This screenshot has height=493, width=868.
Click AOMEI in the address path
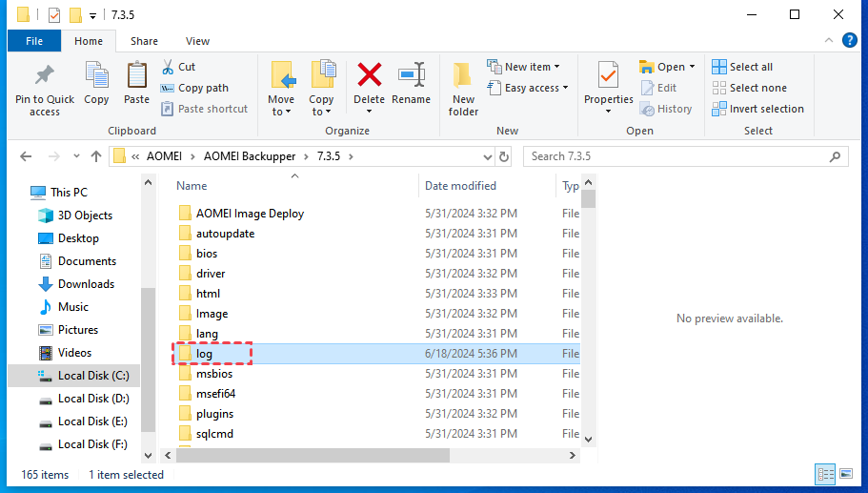tap(164, 156)
